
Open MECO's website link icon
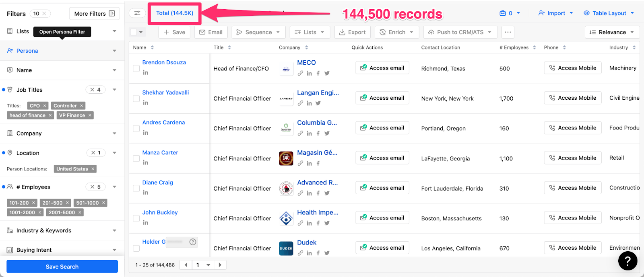(301, 73)
